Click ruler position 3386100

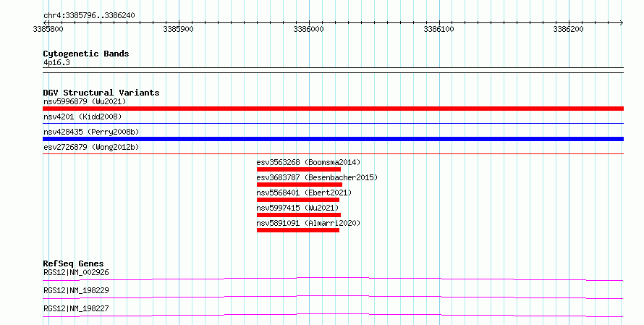click(x=438, y=29)
